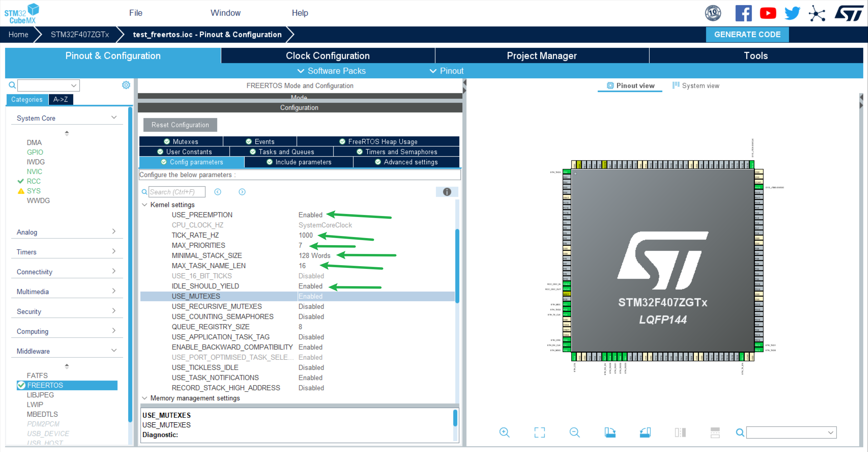Viewport: 868px width, 452px height.
Task: Click the parameter search field
Action: coord(177,192)
